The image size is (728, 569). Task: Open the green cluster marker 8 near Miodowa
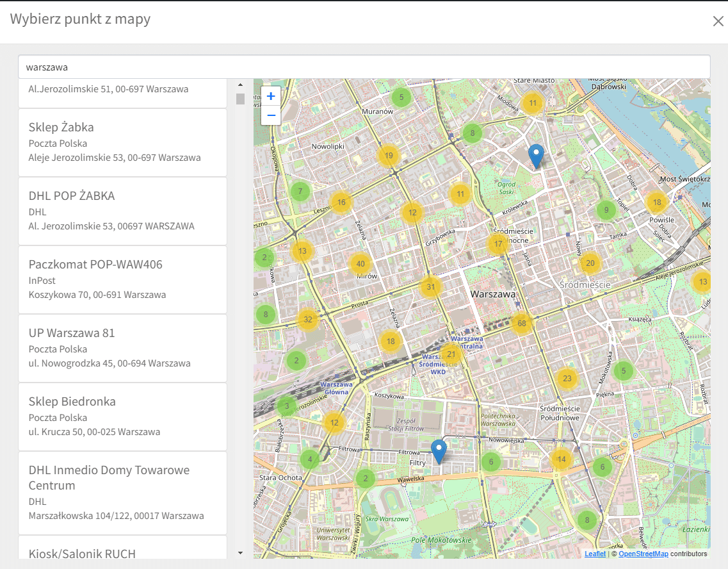[x=472, y=133]
